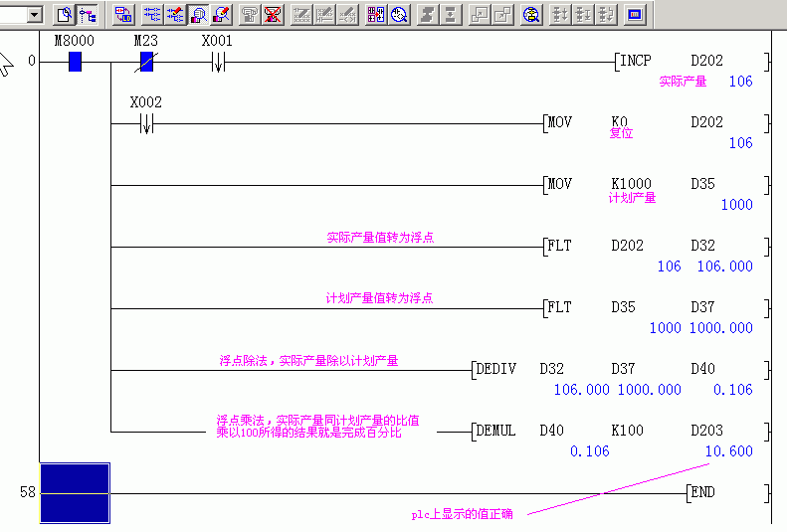Toggle the project tree view icon
The height and width of the screenshot is (532, 787).
pos(88,15)
